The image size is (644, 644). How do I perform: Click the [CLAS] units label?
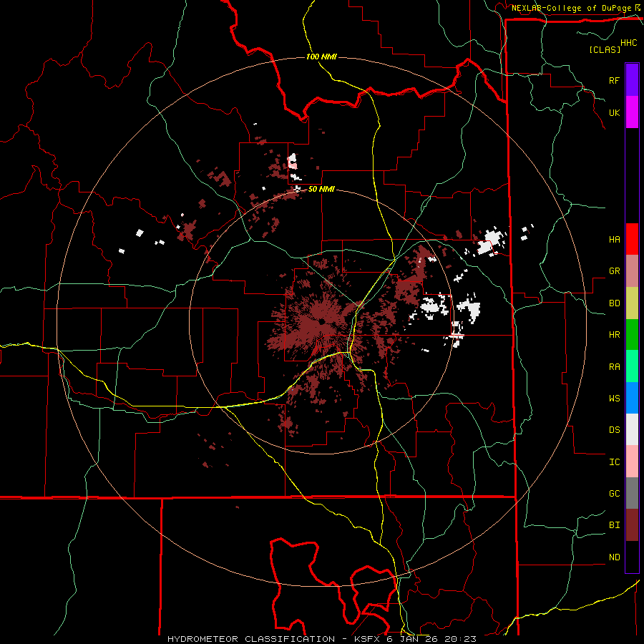click(605, 49)
